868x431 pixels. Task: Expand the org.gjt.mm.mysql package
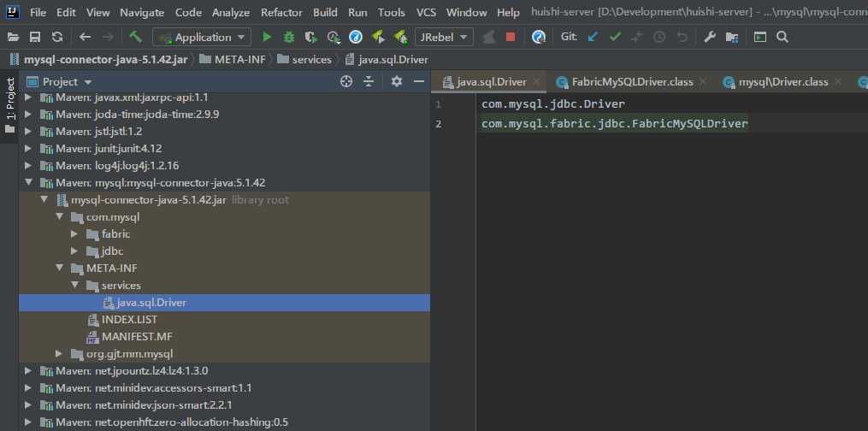[59, 353]
